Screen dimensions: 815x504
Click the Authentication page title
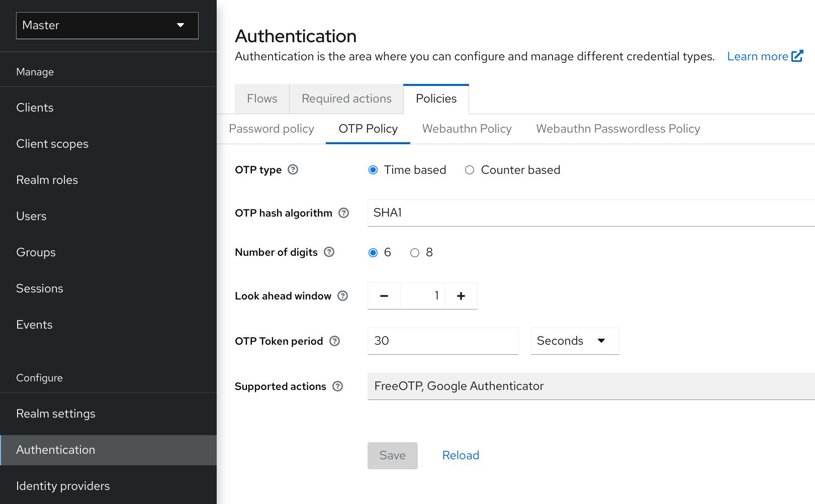pyautogui.click(x=296, y=36)
